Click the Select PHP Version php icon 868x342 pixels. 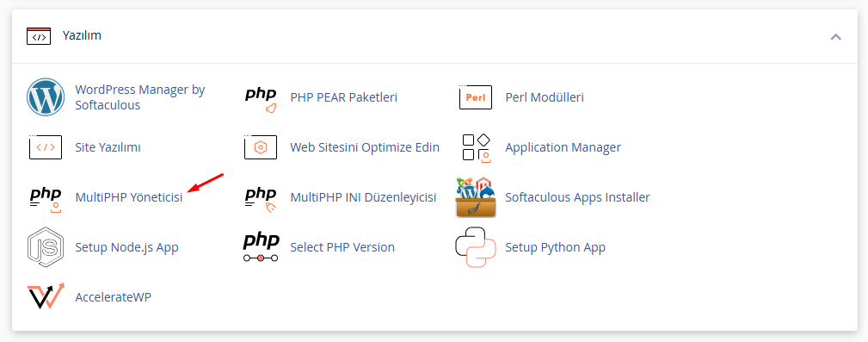pyautogui.click(x=261, y=247)
